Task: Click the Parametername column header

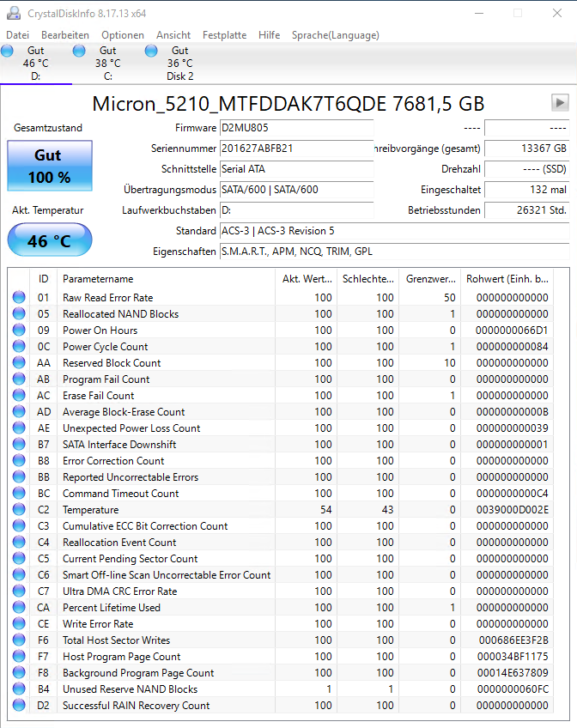Action: (167, 278)
